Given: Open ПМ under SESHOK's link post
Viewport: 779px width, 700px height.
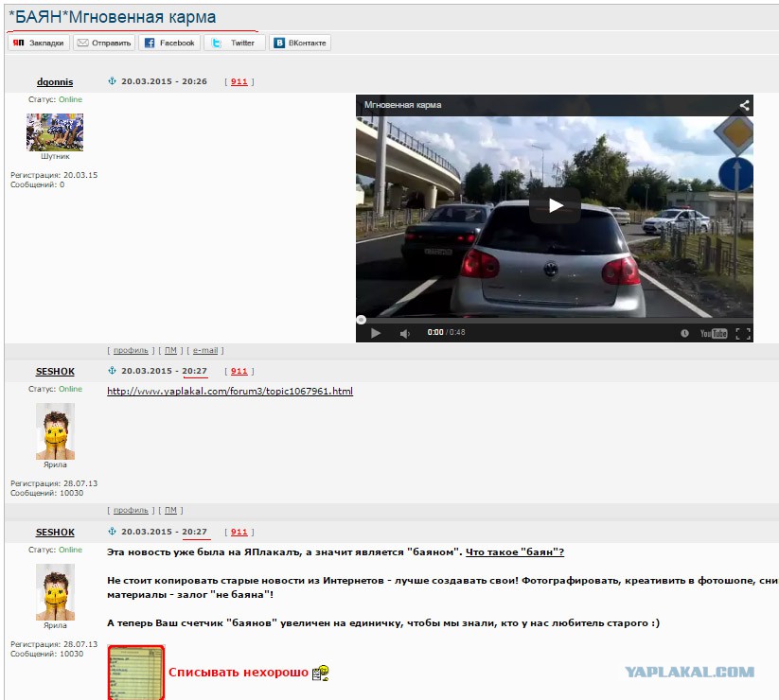Looking at the screenshot, I should [x=170, y=510].
